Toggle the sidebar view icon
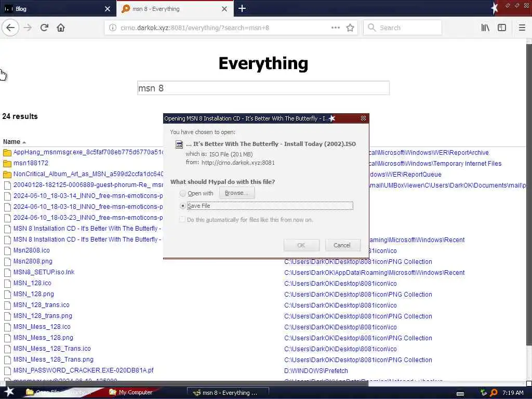532x399 pixels. coord(502,28)
